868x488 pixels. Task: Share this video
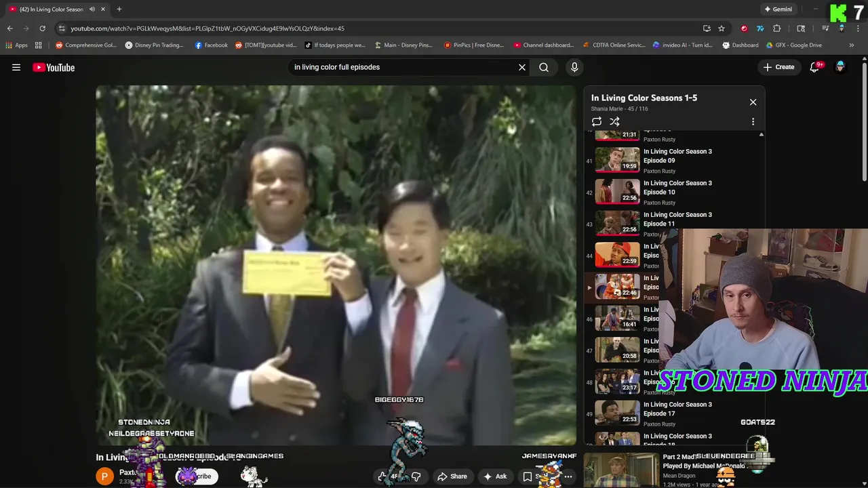(452, 476)
